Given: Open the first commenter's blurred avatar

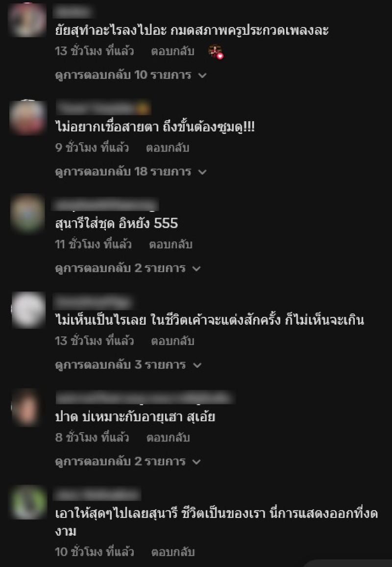Looking at the screenshot, I should [27, 20].
